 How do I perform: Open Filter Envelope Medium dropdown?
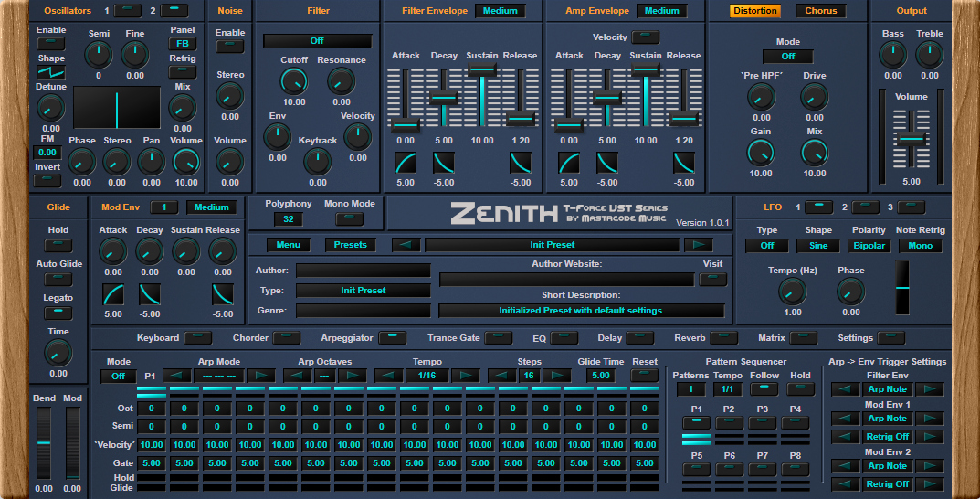click(x=500, y=11)
